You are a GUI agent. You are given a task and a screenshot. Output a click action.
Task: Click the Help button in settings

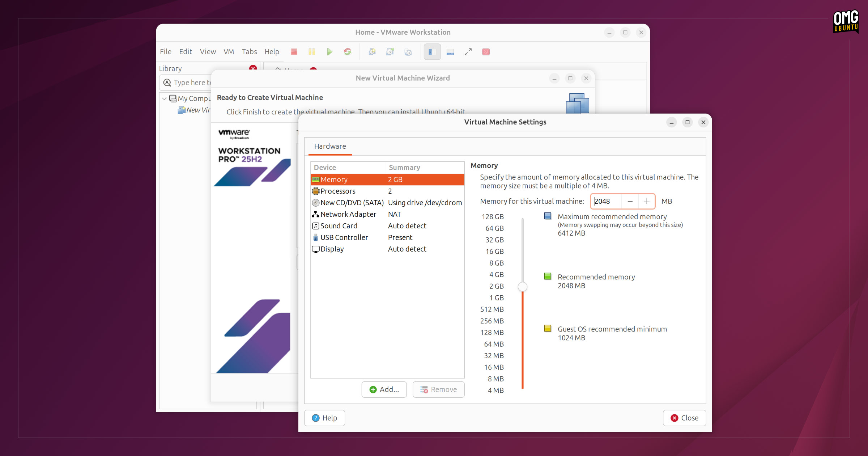click(x=324, y=418)
